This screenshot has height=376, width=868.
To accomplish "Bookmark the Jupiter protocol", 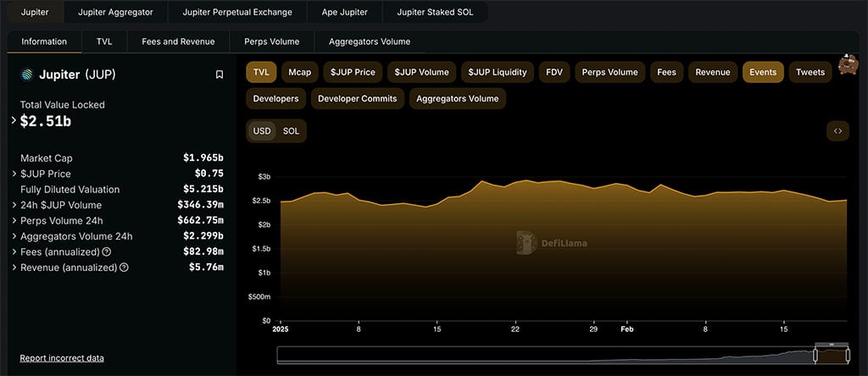I will [220, 75].
